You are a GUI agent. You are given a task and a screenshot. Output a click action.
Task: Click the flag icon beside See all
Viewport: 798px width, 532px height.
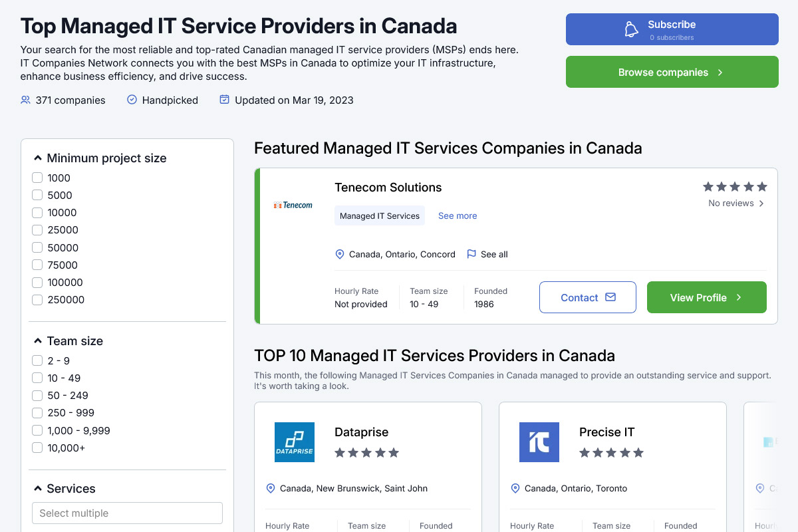coord(471,254)
